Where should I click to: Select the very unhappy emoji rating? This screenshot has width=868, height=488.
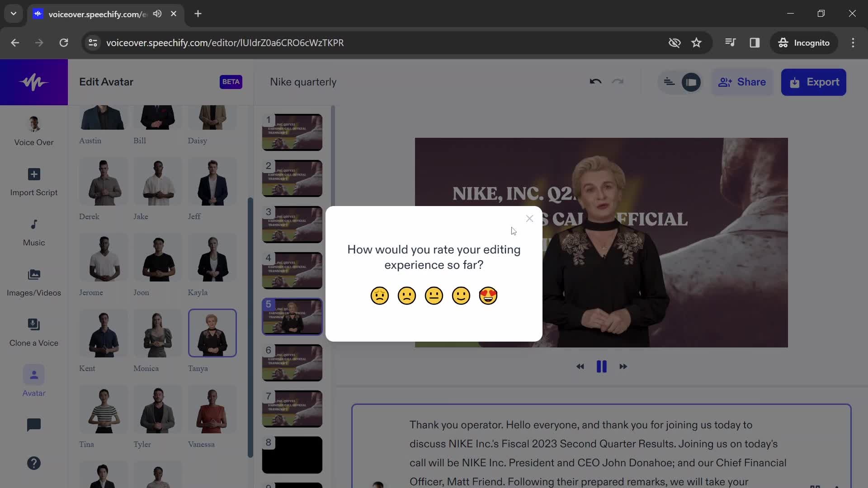click(x=379, y=296)
